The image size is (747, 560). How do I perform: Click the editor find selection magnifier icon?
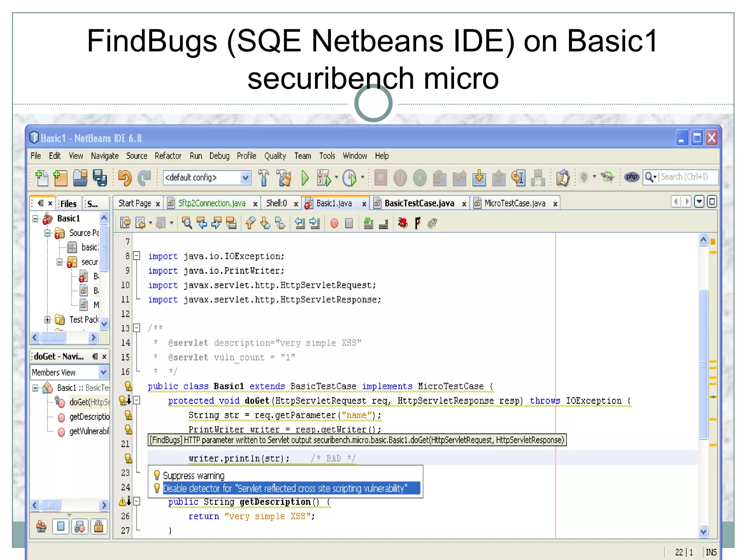click(x=187, y=223)
